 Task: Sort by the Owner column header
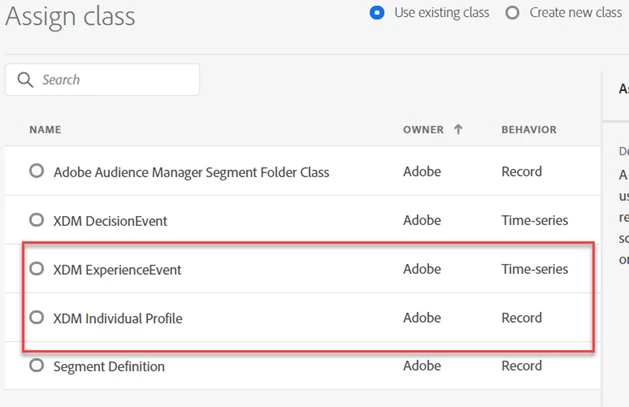pos(423,130)
